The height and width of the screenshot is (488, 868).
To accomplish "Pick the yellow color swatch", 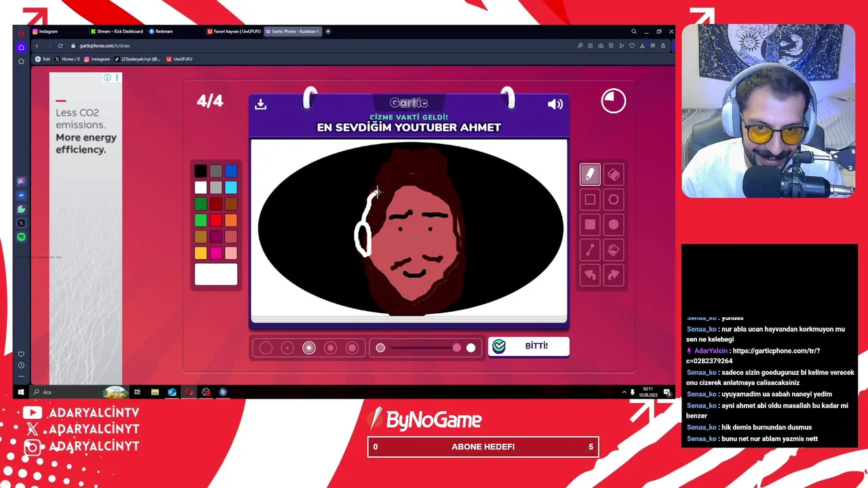I will coord(201,253).
